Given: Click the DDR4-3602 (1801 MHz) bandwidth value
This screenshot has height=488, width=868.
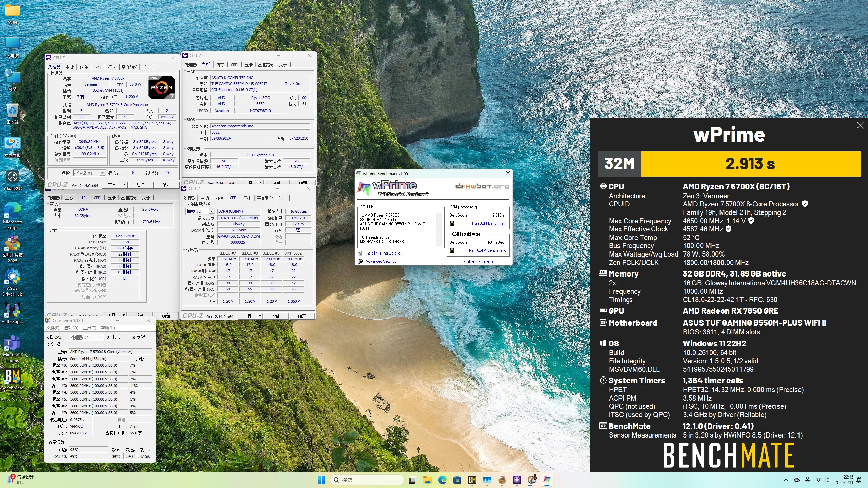Looking at the screenshot, I should (x=238, y=218).
